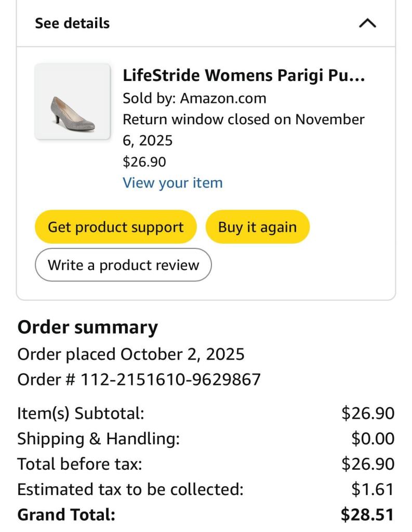Open the grey pump shoe thumbnail
Screen dimensions: 412x532
click(x=73, y=101)
